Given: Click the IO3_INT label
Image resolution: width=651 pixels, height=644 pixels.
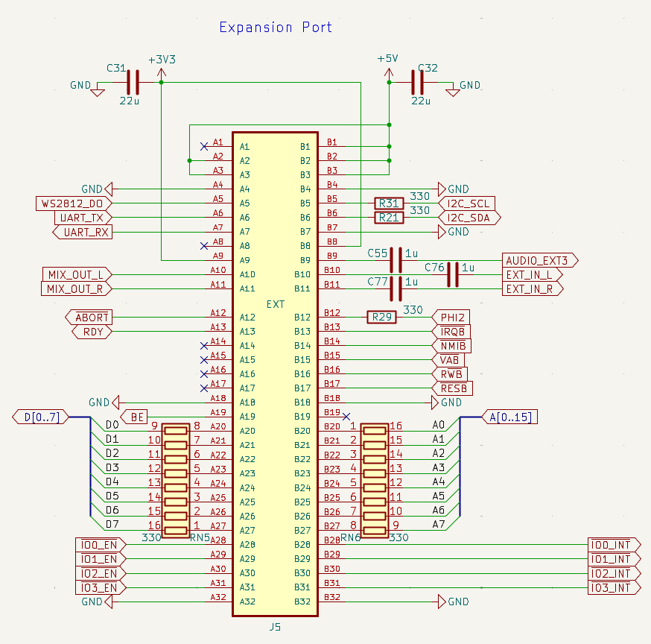Looking at the screenshot, I should click(x=613, y=588).
